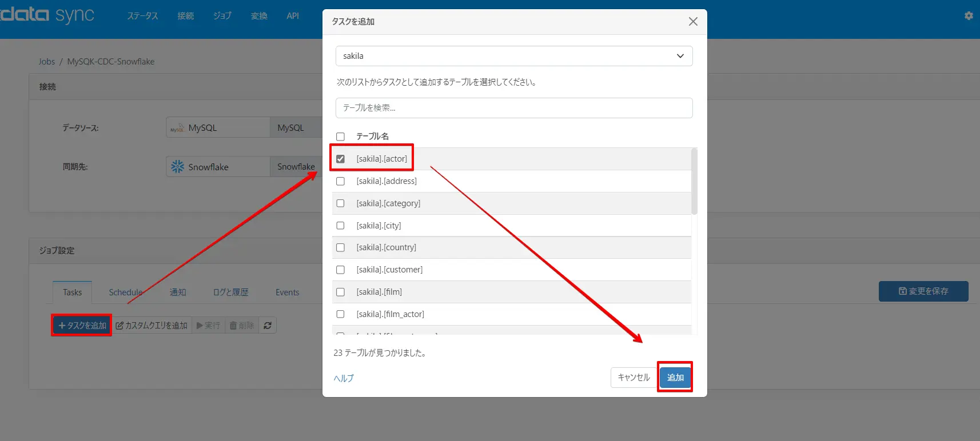Click the table list scrollbar
The image size is (980, 441).
(694, 181)
